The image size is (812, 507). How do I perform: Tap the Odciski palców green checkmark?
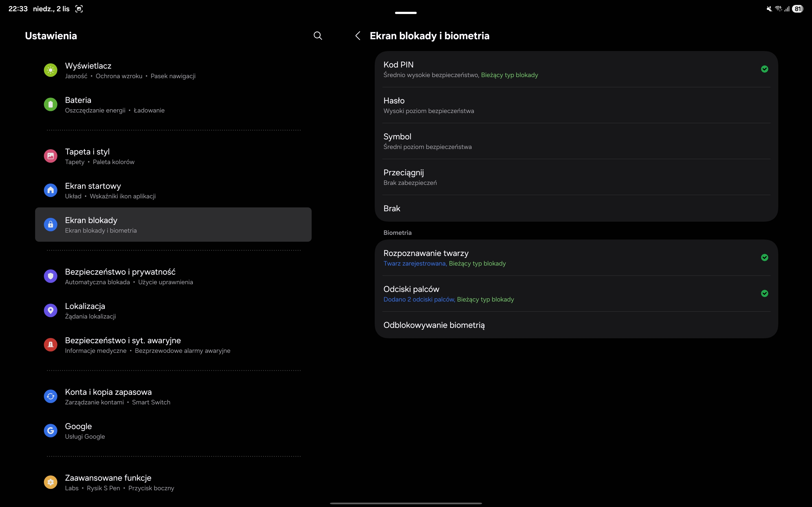(x=764, y=293)
